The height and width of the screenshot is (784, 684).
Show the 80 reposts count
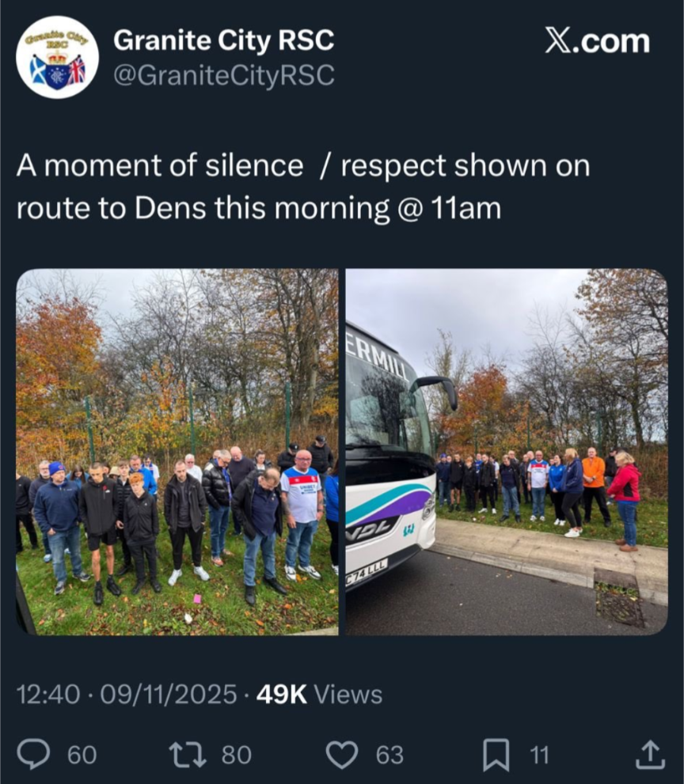(x=236, y=755)
